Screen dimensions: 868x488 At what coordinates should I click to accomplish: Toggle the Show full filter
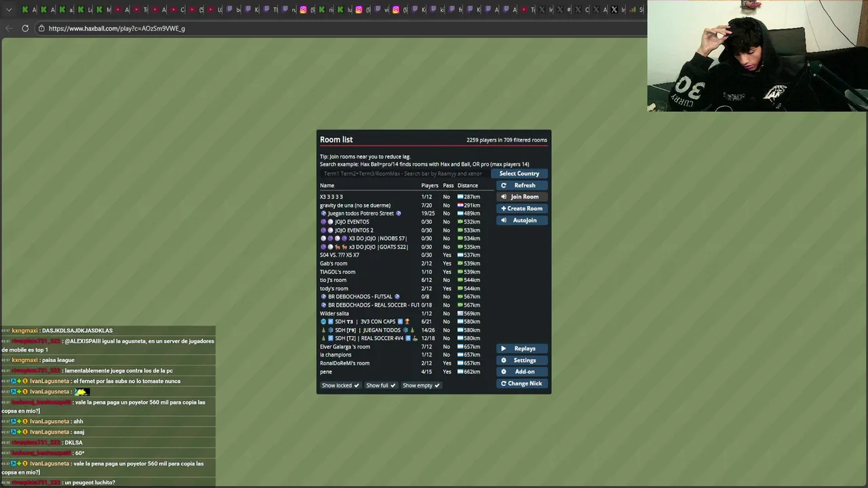(380, 386)
